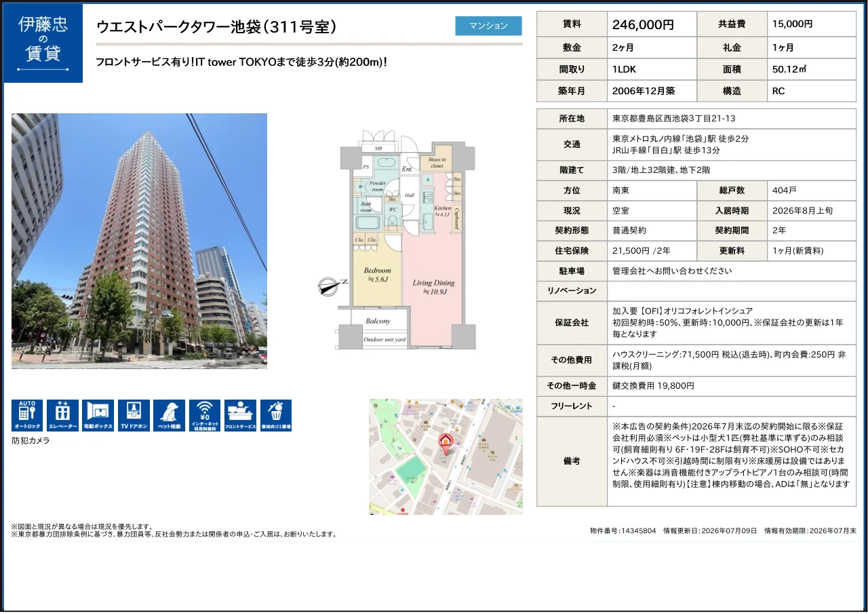Image resolution: width=868 pixels, height=614 pixels.
Task: Click the フロントサービス有り! tagline text
Action: 241,62
